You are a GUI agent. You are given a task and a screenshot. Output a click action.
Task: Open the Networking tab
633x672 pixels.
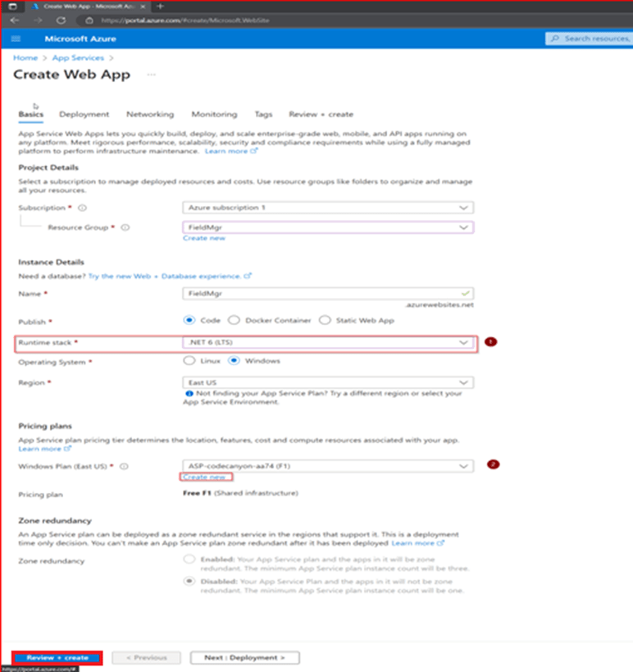pos(150,114)
